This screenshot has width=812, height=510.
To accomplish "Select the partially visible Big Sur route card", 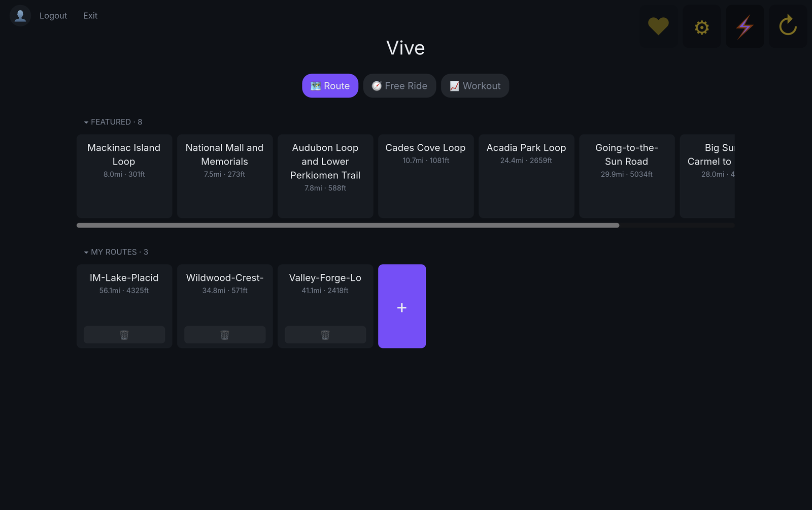I will [x=707, y=176].
